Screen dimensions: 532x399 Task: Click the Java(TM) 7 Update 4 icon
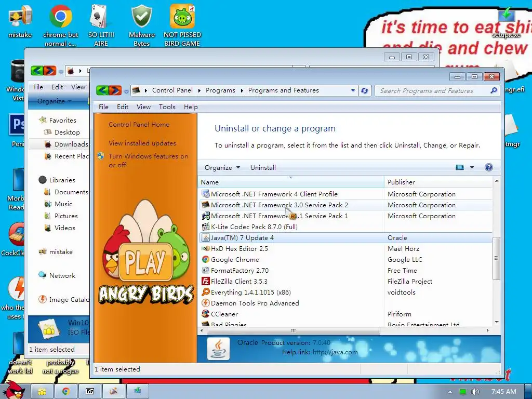(205, 238)
